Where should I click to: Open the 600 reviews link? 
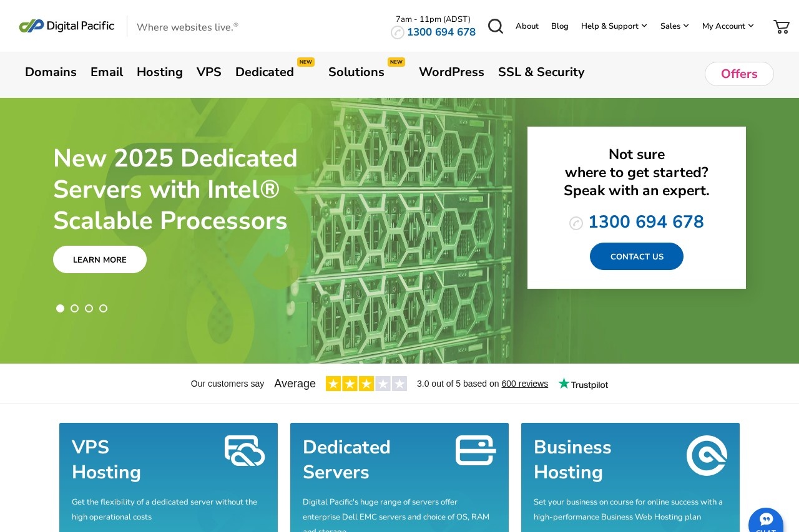(524, 384)
